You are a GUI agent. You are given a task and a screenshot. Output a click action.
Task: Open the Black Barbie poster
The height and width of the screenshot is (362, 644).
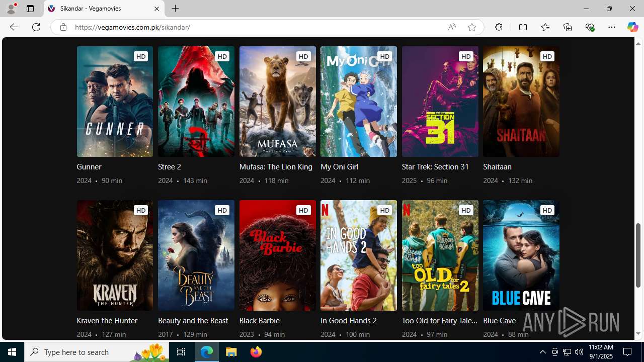tap(278, 255)
